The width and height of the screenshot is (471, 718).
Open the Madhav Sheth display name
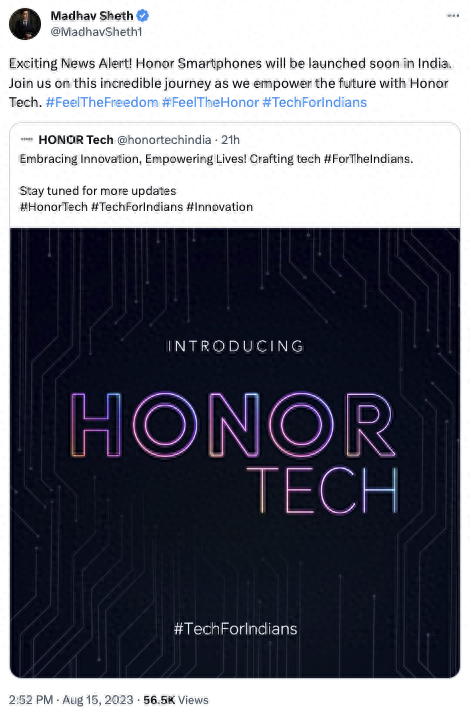click(92, 16)
